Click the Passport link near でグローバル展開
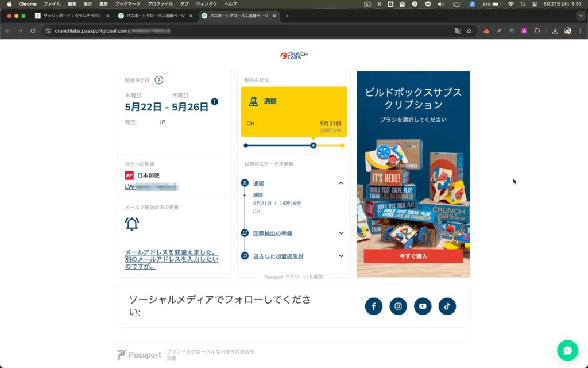Screen dimensions: 588x368 pyautogui.click(x=274, y=277)
